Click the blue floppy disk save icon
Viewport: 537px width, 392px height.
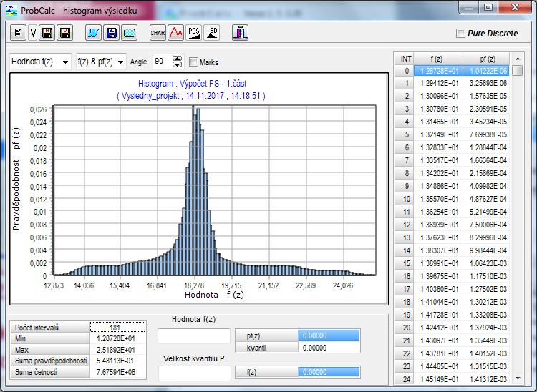(x=111, y=33)
